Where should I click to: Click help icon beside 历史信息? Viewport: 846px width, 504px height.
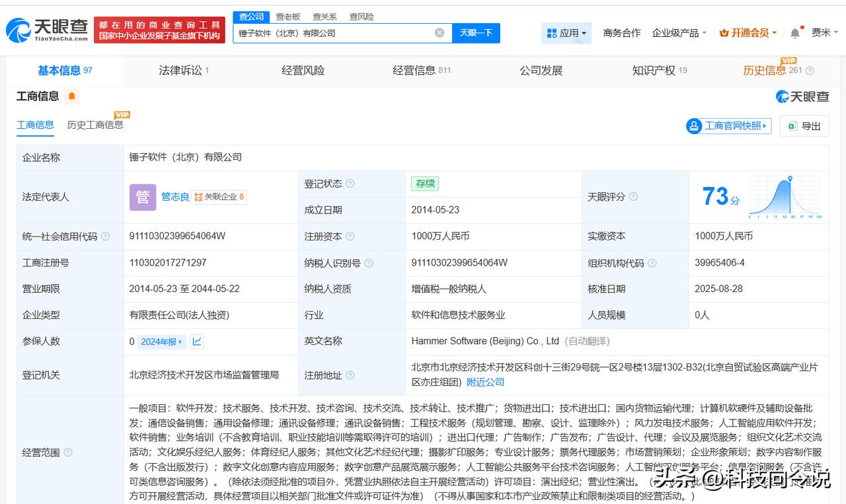(x=810, y=71)
